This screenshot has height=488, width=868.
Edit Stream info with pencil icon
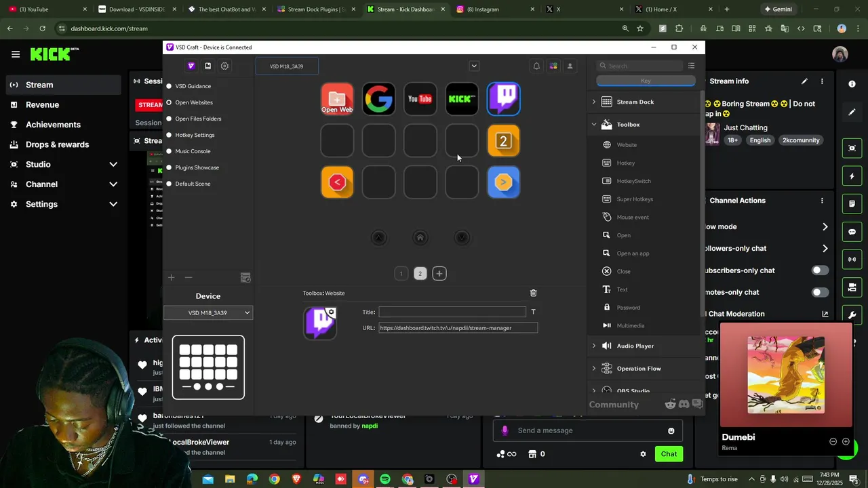tap(804, 81)
